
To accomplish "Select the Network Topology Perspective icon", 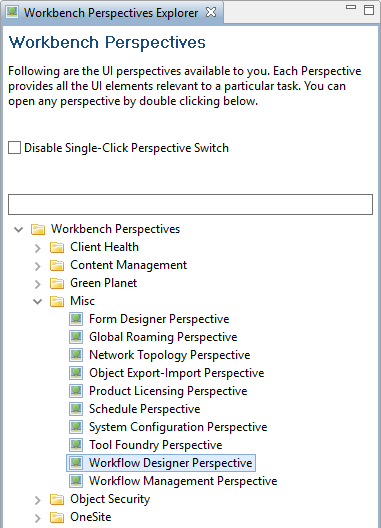I will [76, 355].
